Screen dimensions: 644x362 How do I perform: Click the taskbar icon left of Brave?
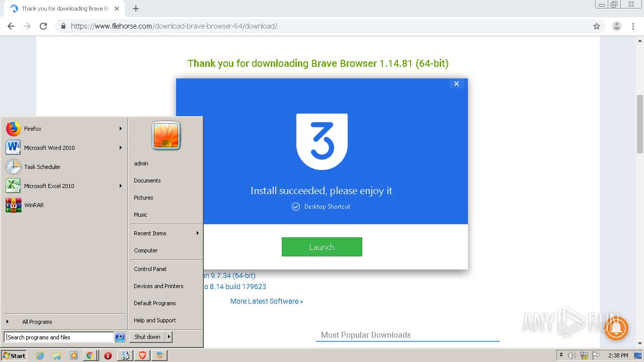click(x=125, y=355)
